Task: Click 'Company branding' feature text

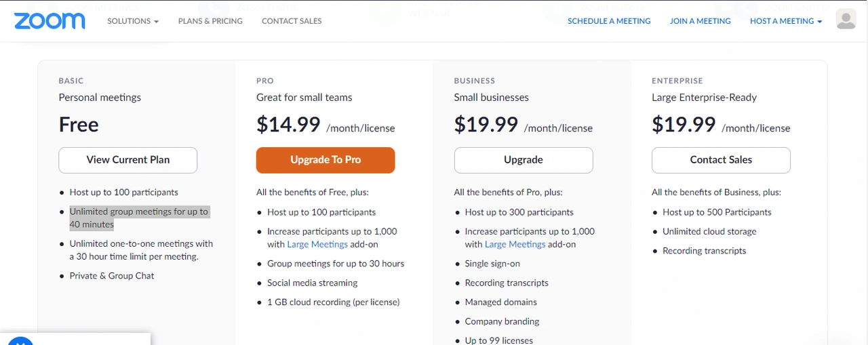Action: [x=502, y=321]
